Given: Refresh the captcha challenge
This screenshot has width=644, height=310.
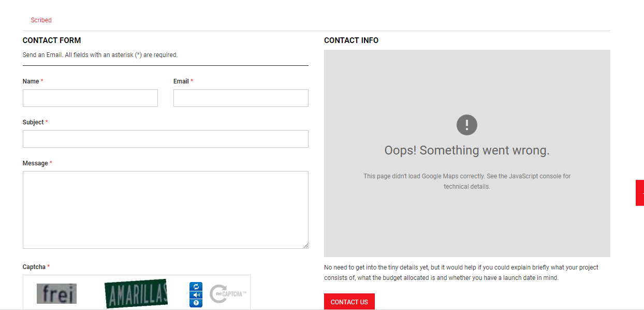Looking at the screenshot, I should coord(196,287).
